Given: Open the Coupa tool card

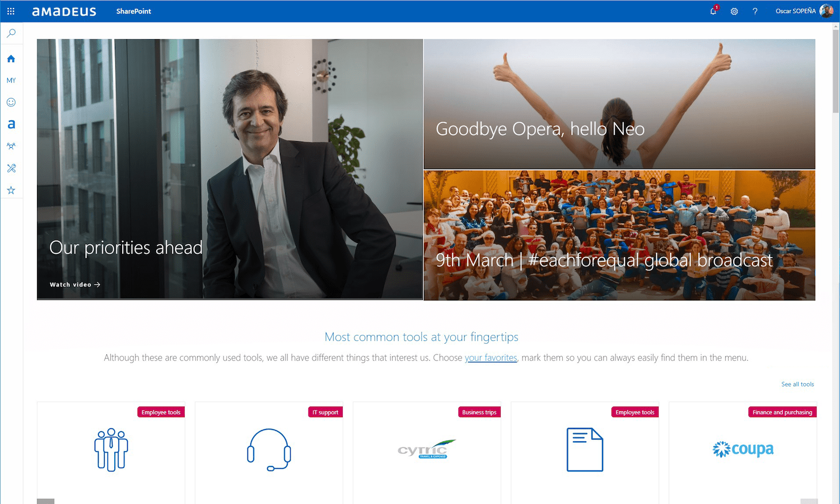Looking at the screenshot, I should tap(743, 452).
